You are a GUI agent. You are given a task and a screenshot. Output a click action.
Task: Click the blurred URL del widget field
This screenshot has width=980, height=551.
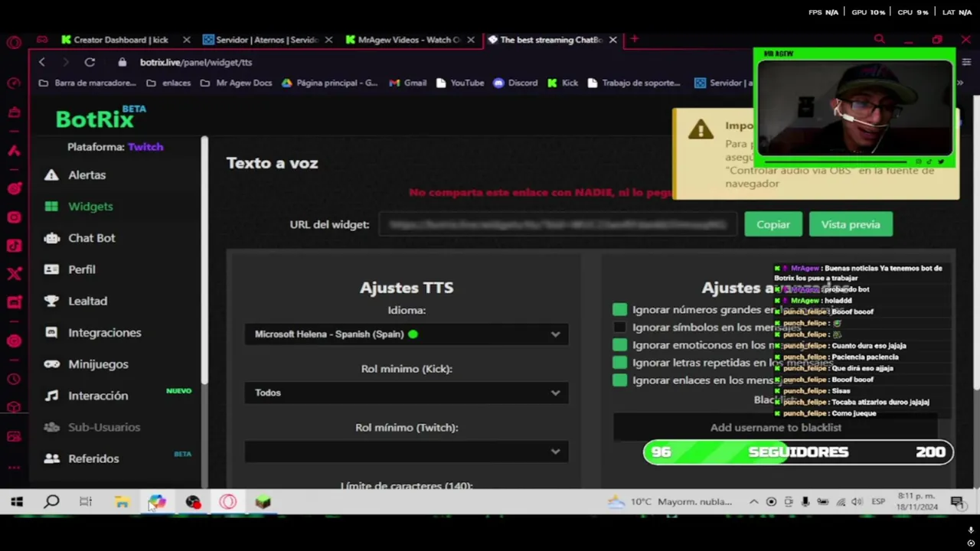pyautogui.click(x=557, y=224)
